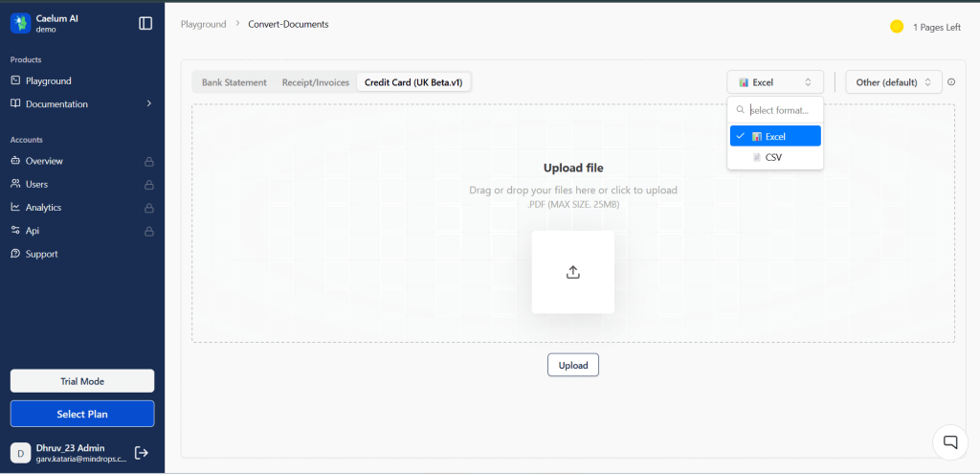Viewport: 980px width, 474px height.
Task: Open the Analytics page
Action: [82, 207]
